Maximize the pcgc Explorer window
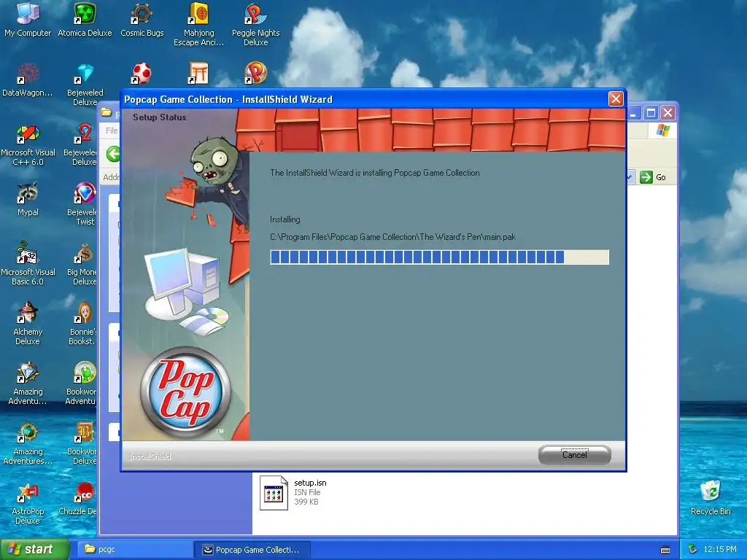 tap(651, 113)
